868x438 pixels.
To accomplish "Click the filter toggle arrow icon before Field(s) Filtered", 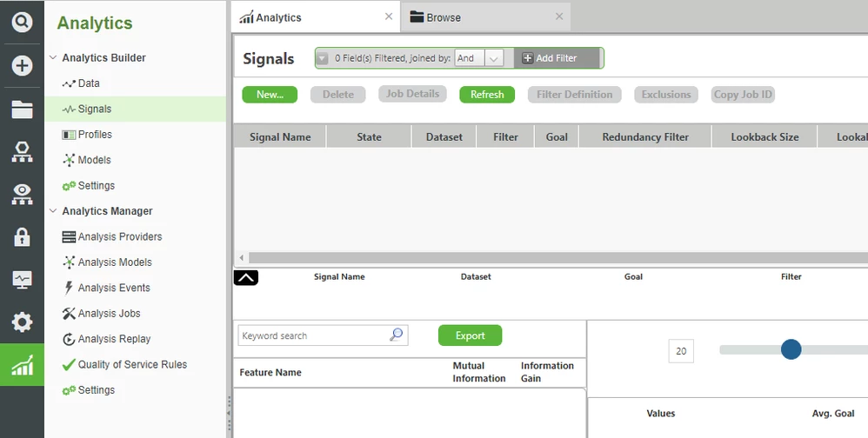I will point(323,58).
